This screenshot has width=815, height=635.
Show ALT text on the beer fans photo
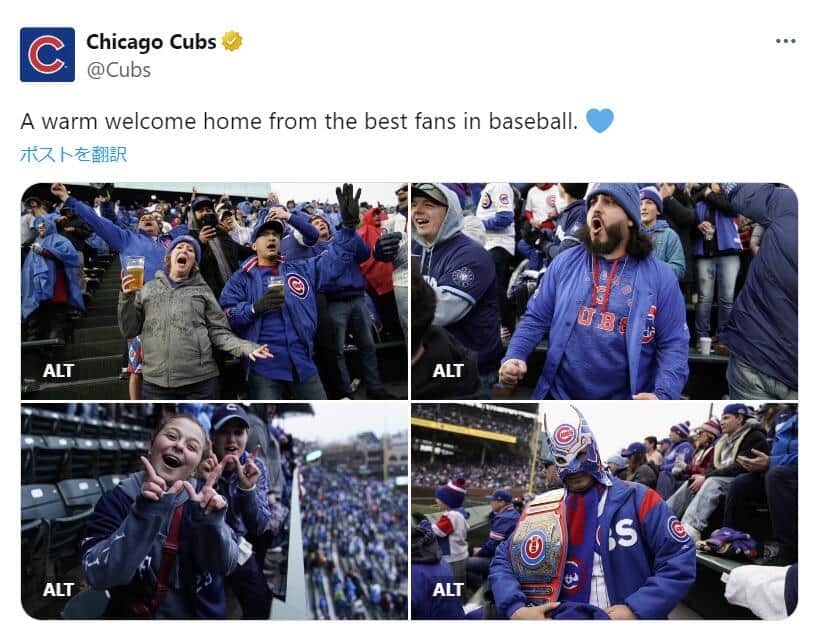58,371
